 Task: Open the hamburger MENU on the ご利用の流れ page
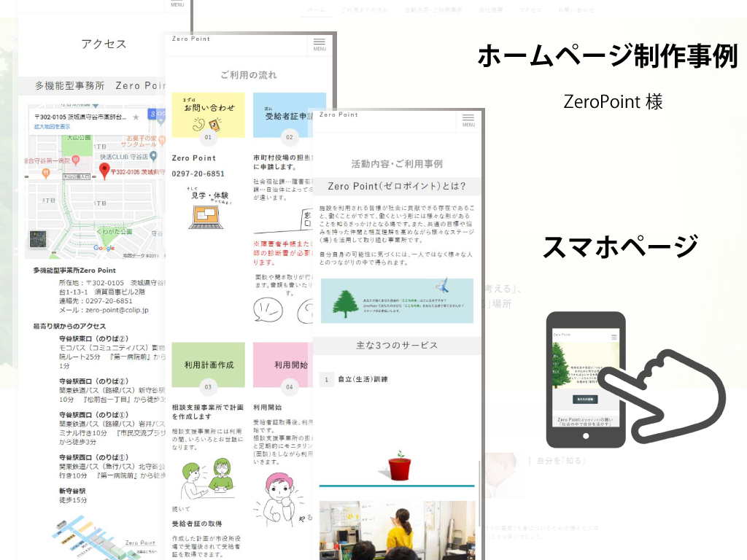pos(320,44)
